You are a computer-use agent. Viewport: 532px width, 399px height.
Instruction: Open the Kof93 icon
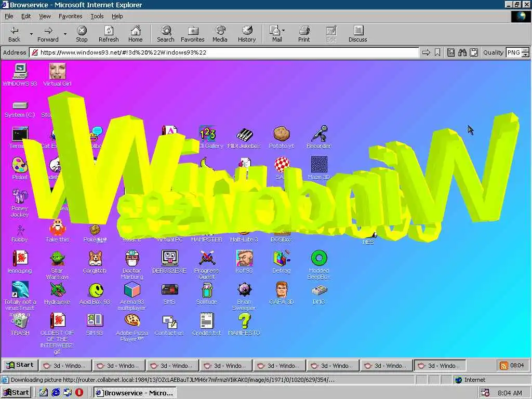click(x=244, y=262)
